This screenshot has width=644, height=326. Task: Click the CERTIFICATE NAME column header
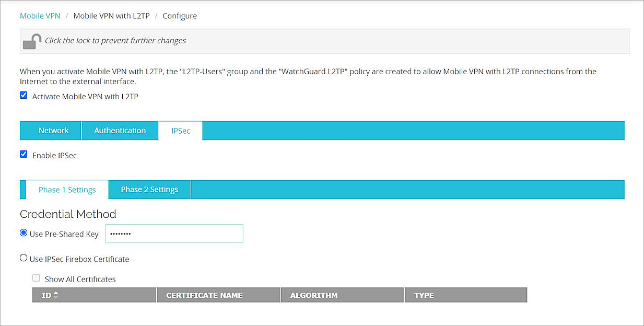click(203, 295)
